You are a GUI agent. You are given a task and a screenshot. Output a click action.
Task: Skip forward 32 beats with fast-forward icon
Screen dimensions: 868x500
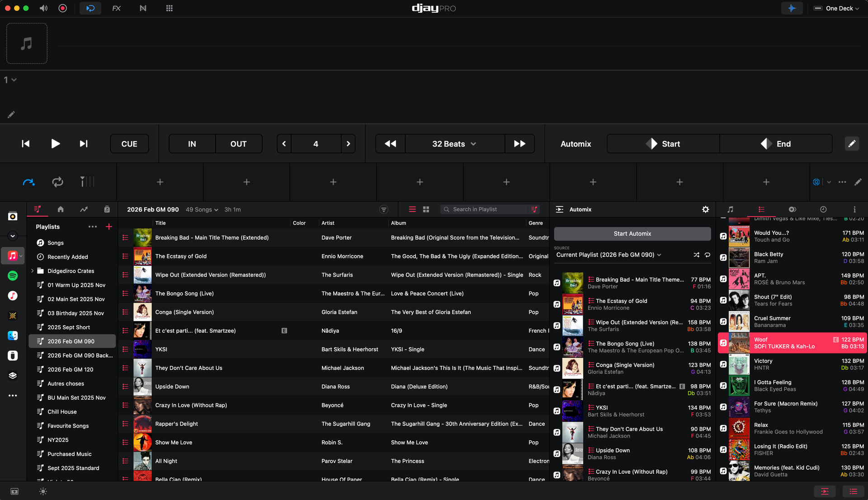click(x=519, y=144)
